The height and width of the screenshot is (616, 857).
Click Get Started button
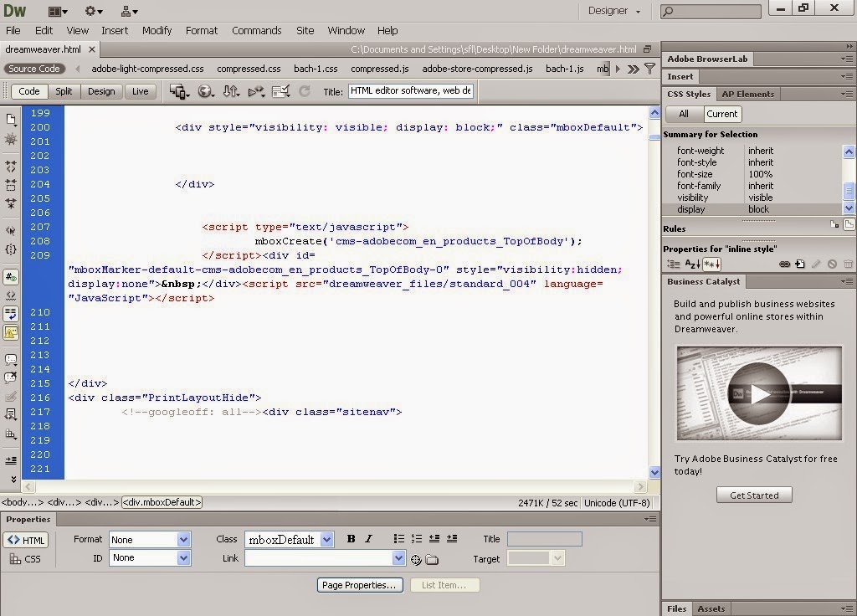coord(754,495)
